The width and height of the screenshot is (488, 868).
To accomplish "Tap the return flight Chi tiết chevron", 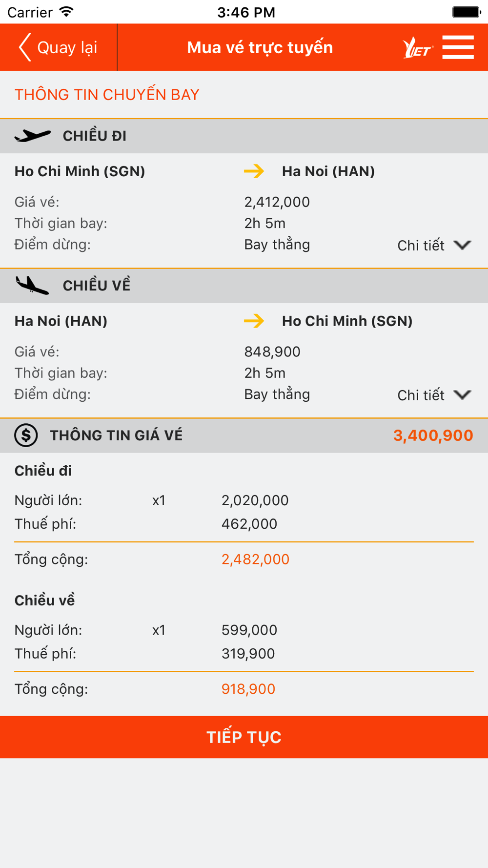I will pos(462,394).
